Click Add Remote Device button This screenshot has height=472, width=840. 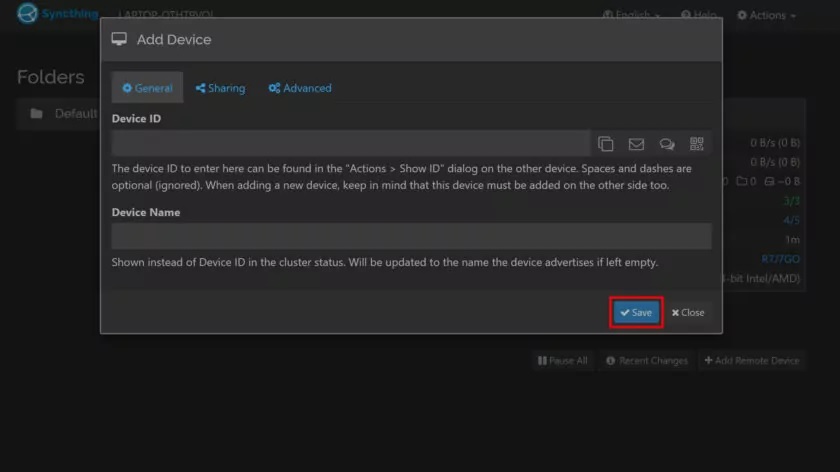(x=752, y=361)
